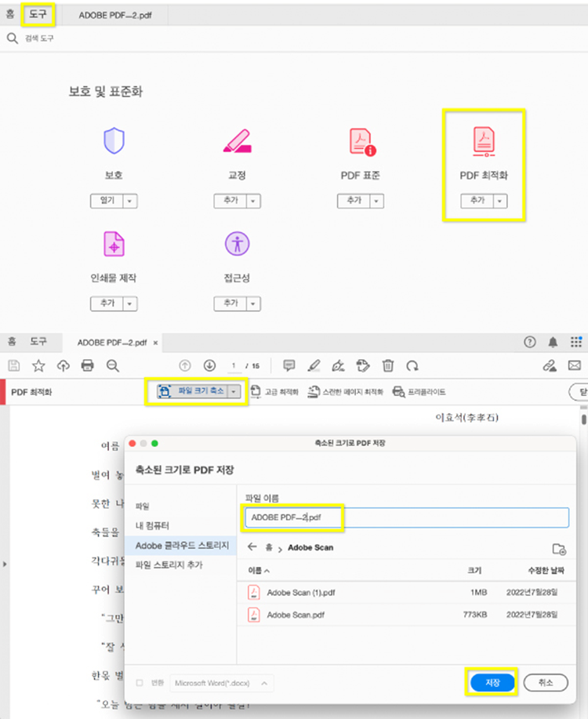Go to previous page with up arrow icon
588x719 pixels.
coord(185,365)
